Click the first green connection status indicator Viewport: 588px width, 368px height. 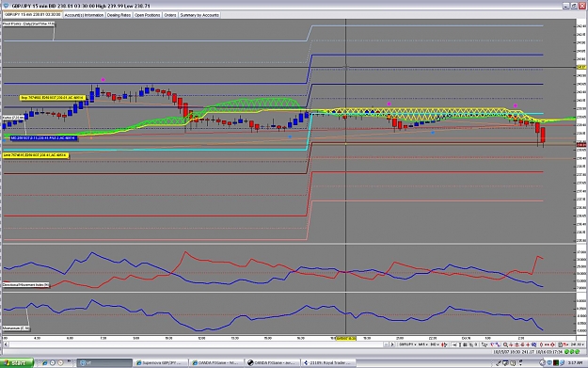(566, 352)
